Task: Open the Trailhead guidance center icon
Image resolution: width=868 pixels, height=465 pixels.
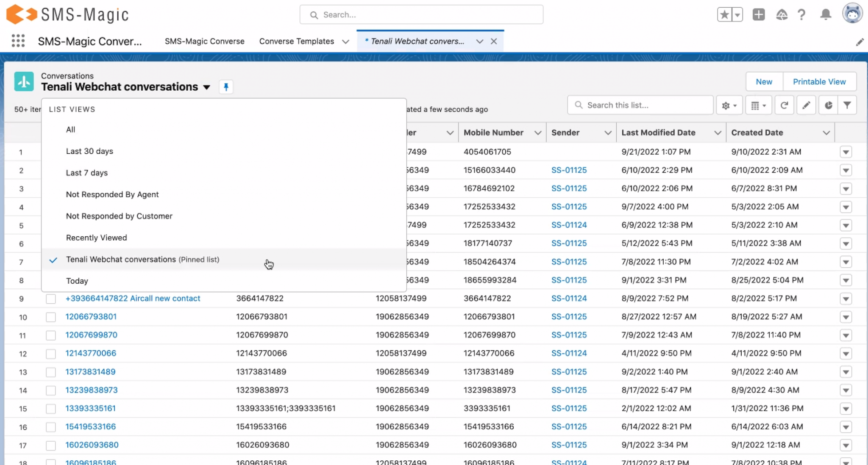Action: [x=782, y=14]
